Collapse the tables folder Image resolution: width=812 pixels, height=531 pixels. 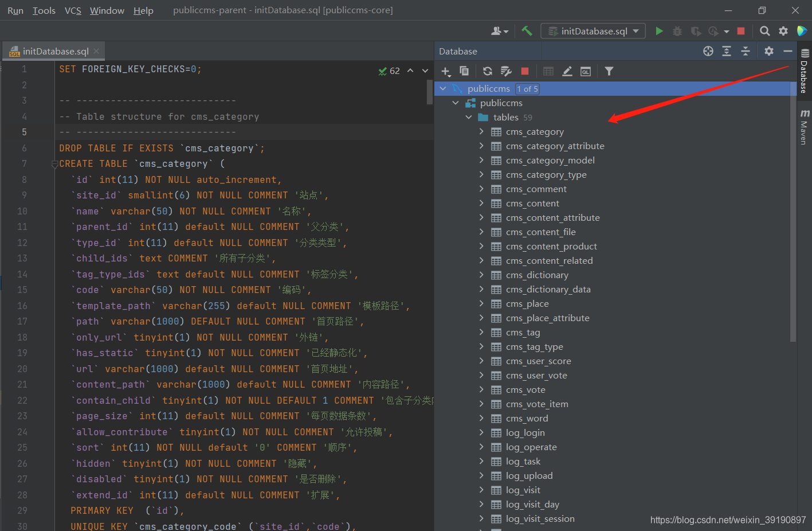click(x=469, y=117)
